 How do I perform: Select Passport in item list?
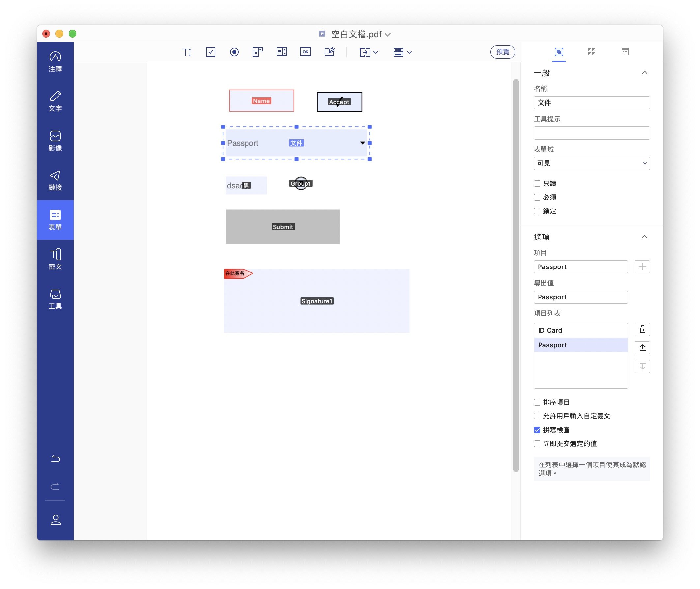pyautogui.click(x=581, y=345)
